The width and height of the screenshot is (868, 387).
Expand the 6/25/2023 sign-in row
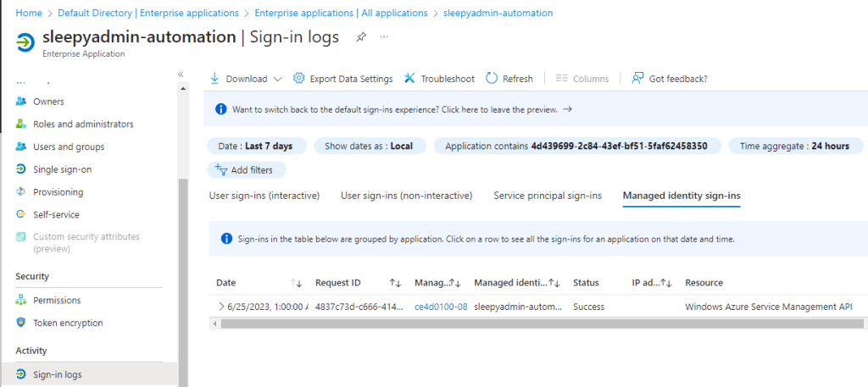221,306
